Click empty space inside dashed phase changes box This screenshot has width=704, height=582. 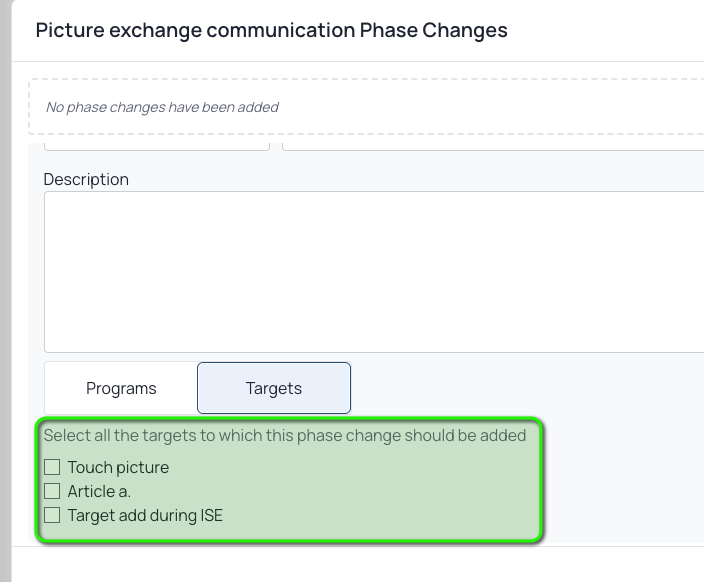(x=494, y=107)
